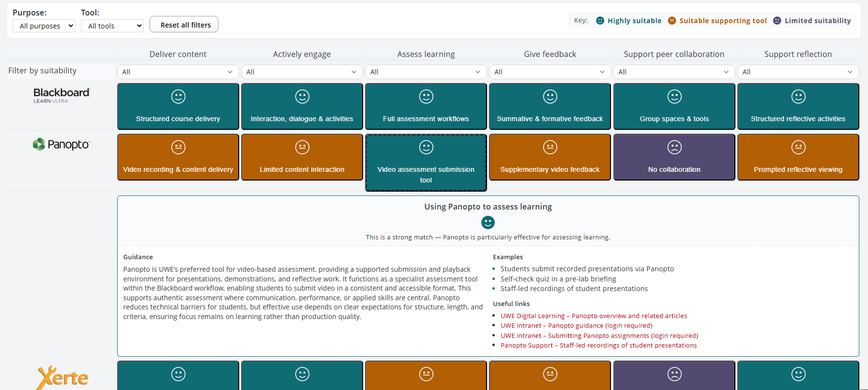Click the Suitable supporting tool key face icon
Image resolution: width=868 pixels, height=390 pixels.
click(672, 21)
